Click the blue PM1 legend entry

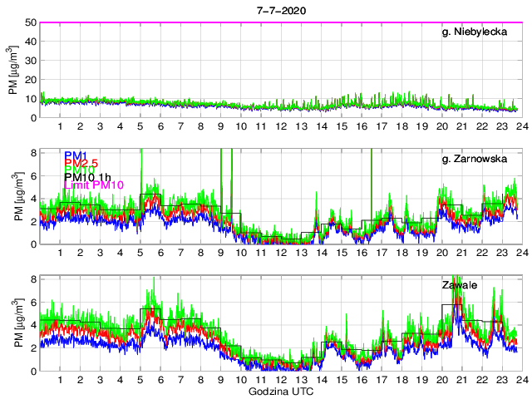pos(76,155)
